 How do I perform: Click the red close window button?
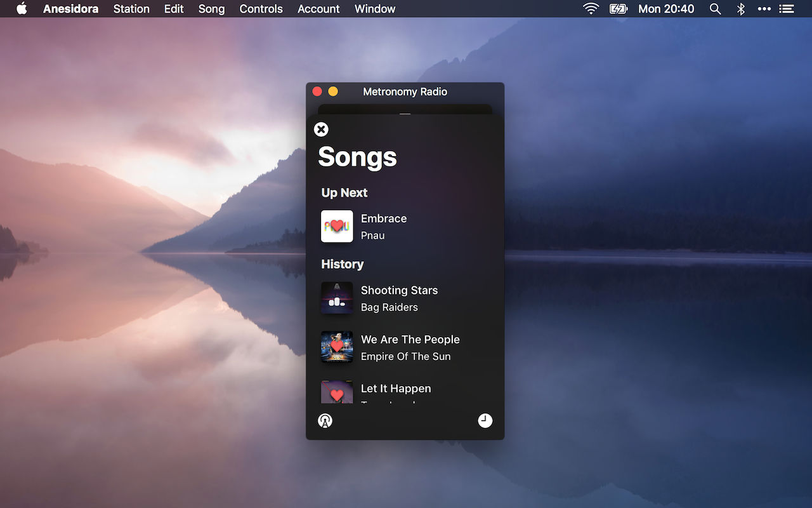[x=317, y=92]
